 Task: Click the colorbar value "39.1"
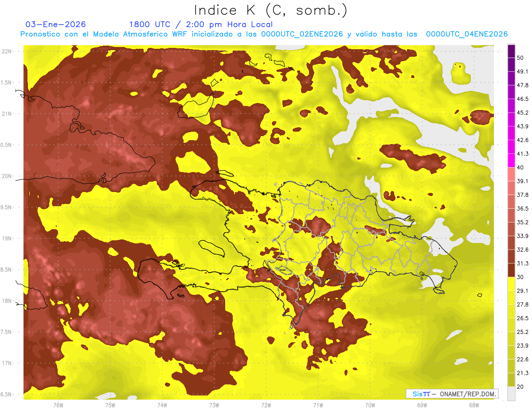point(523,181)
